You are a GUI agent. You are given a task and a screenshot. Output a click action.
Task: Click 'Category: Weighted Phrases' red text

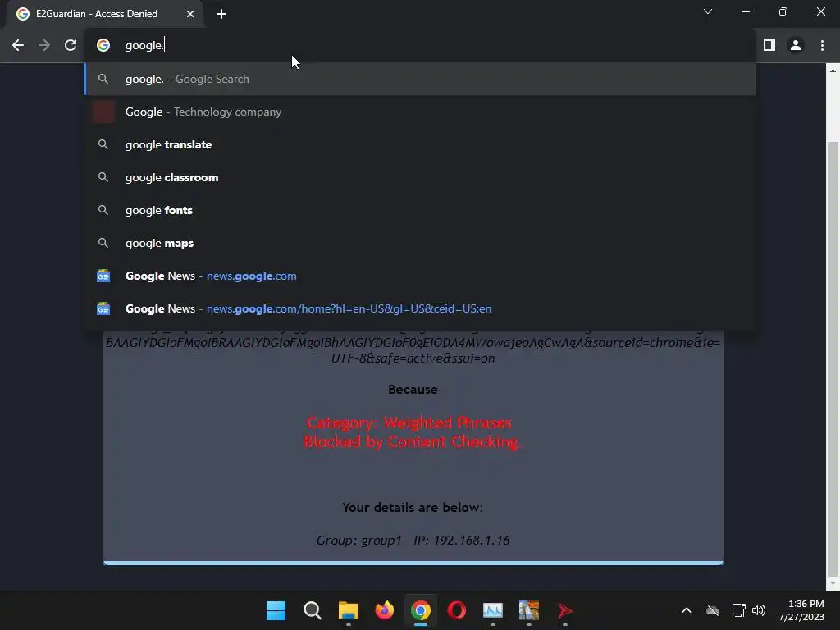410,423
